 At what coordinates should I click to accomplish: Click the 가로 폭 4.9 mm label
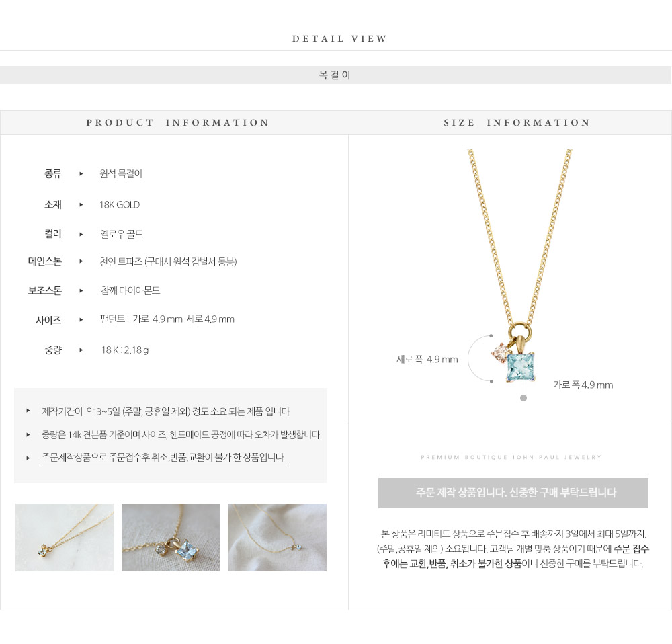click(x=583, y=385)
